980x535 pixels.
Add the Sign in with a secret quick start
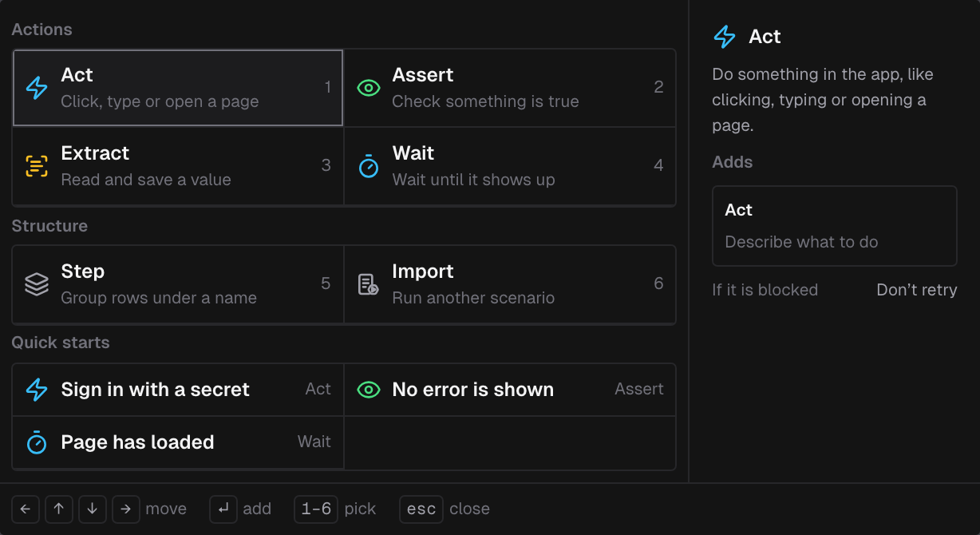178,390
